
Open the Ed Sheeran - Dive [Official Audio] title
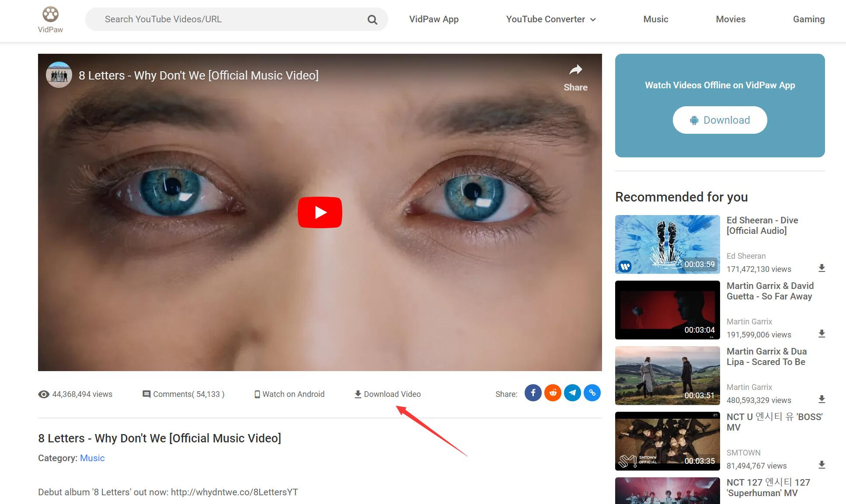(762, 226)
